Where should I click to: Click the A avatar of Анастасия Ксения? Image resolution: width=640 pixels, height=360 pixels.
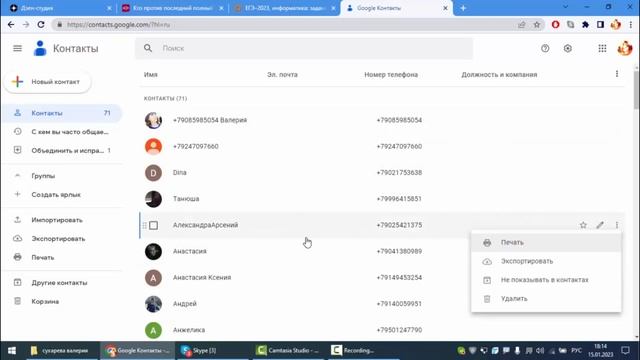(153, 278)
